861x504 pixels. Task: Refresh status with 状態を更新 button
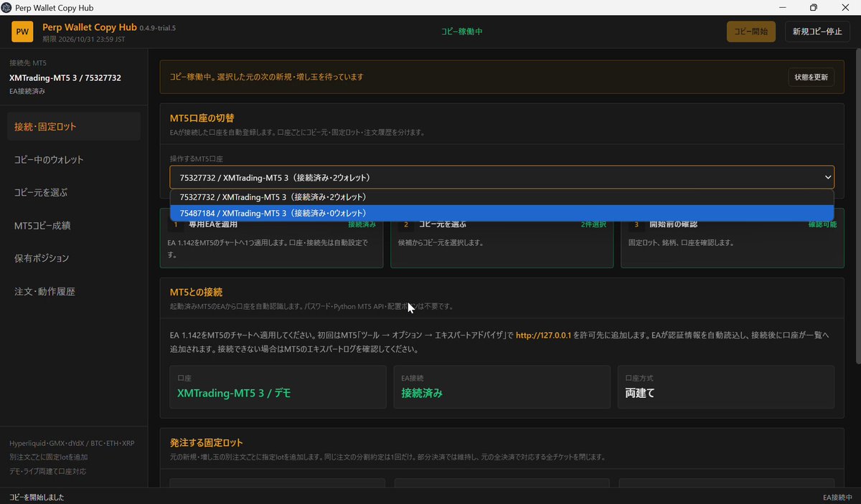[x=811, y=77]
